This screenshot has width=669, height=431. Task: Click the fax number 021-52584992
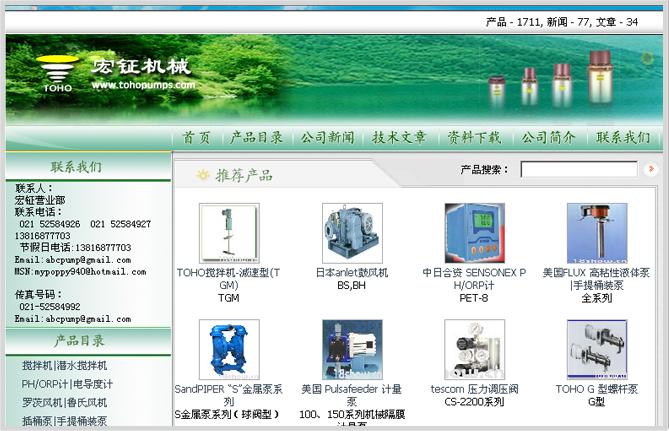[50, 306]
